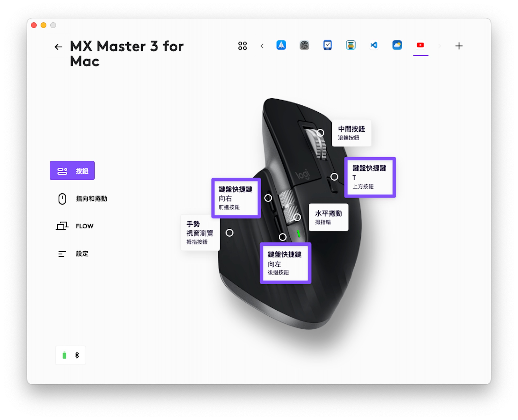This screenshot has height=420, width=518.
Task: Select the scroll wheel hotspot circle
Action: pos(320,133)
